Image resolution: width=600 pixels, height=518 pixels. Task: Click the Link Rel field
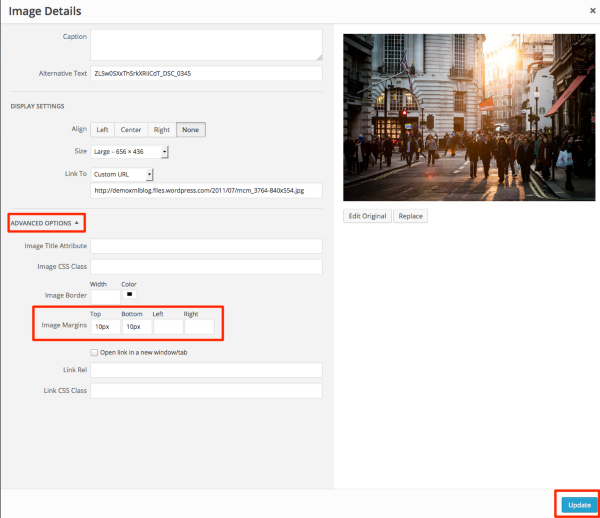(x=206, y=370)
